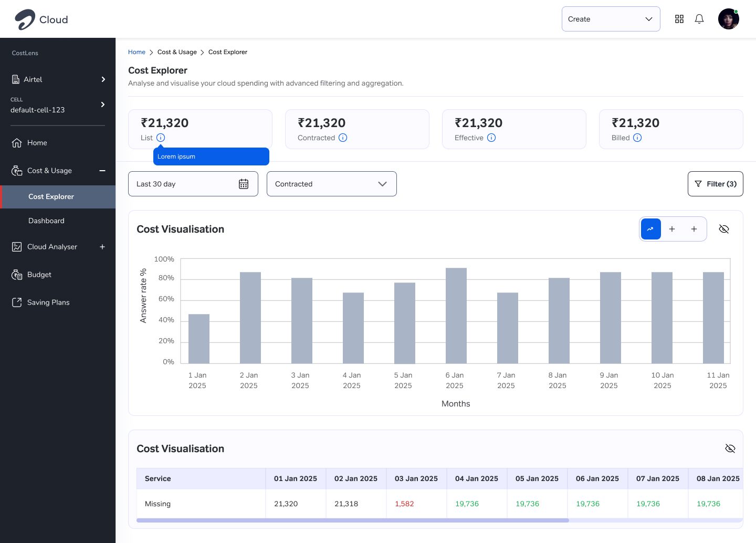This screenshot has width=756, height=543.
Task: Click the Cloud logo icon
Action: coord(25,19)
